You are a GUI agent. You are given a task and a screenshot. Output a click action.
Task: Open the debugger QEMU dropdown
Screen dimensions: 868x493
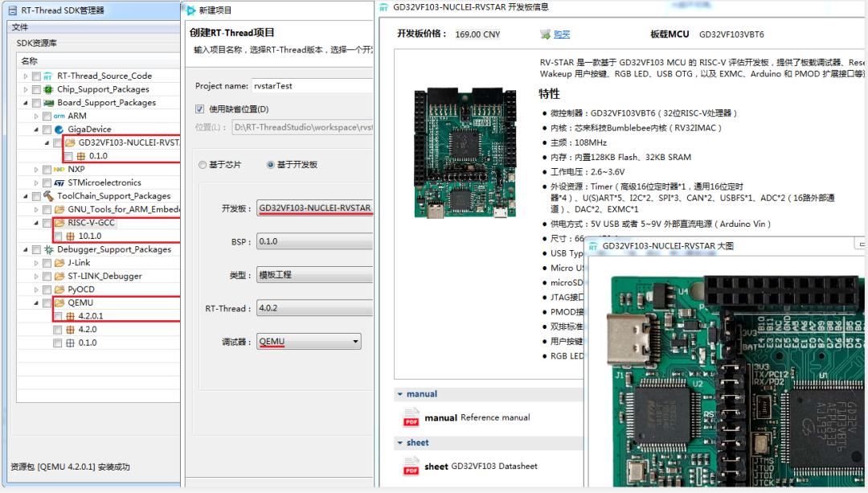coord(309,341)
